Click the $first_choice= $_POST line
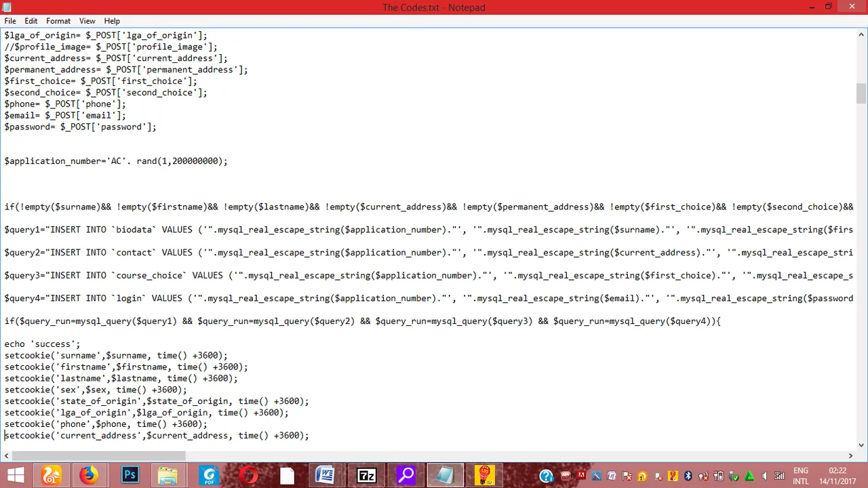 click(x=100, y=81)
